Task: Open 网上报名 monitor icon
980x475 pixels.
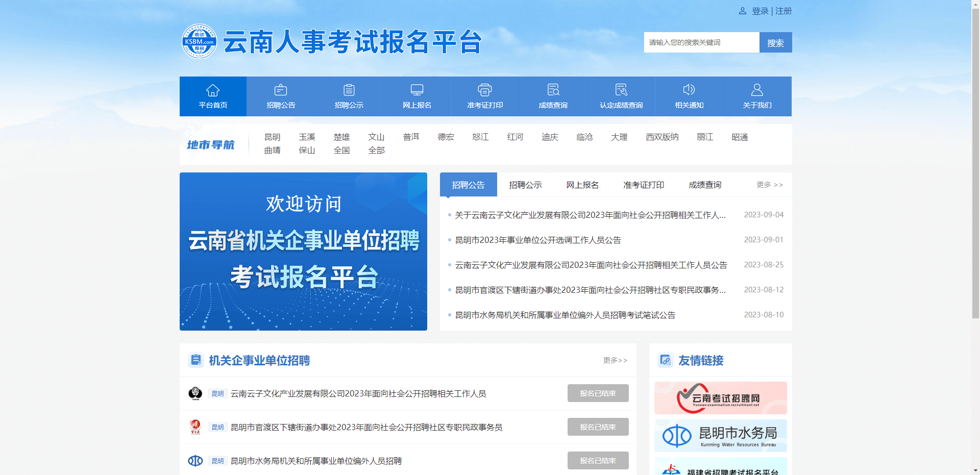Action: (417, 90)
